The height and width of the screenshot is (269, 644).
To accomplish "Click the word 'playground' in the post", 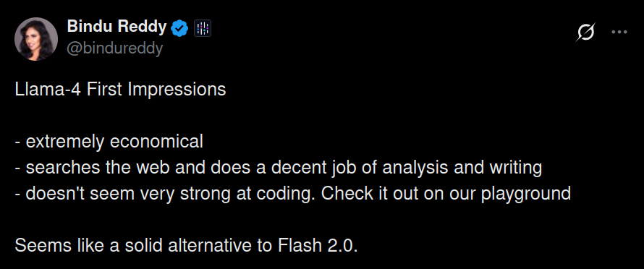I will (526, 194).
